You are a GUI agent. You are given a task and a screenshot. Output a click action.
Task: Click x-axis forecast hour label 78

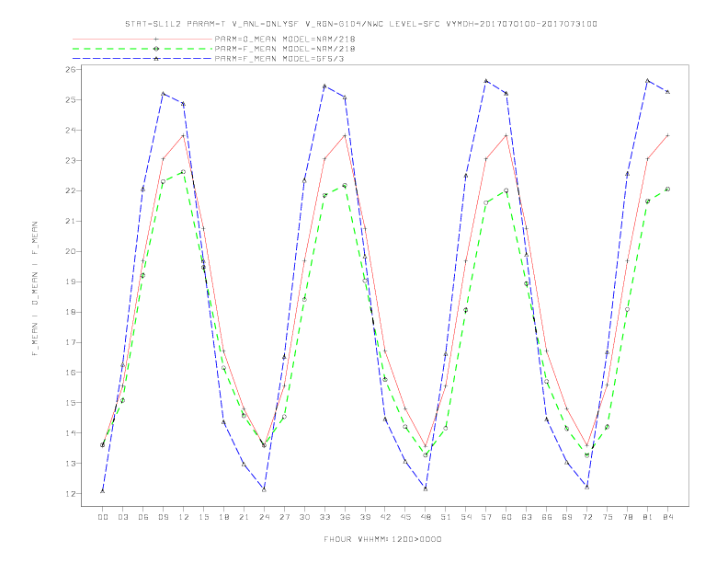[628, 517]
